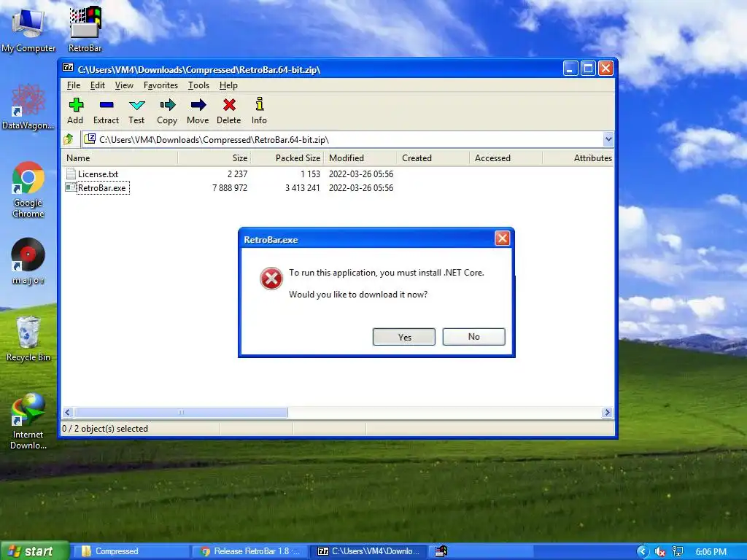The image size is (747, 560).
Task: Expand the address path dropdown arrow
Action: click(608, 139)
